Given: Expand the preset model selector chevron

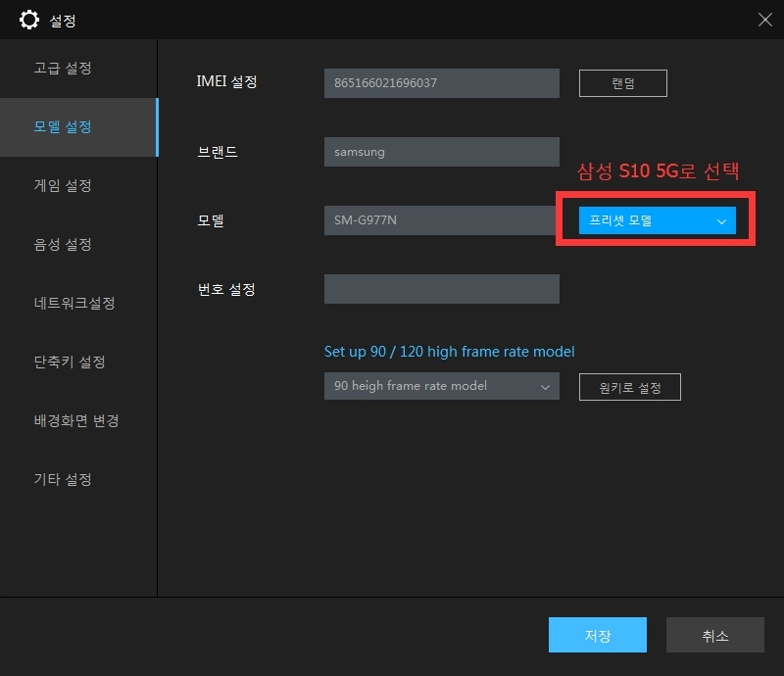Looking at the screenshot, I should click(721, 220).
